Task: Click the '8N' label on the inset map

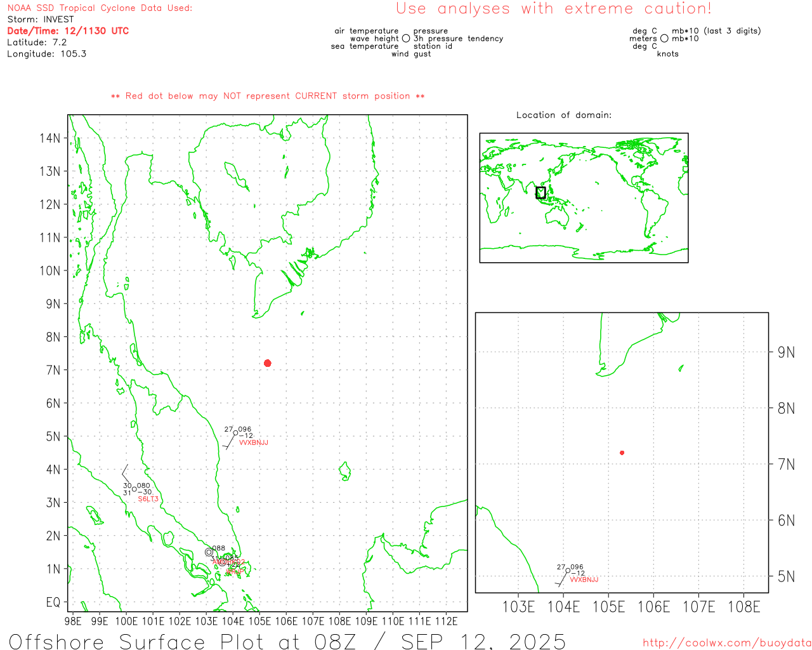Action: [x=786, y=409]
